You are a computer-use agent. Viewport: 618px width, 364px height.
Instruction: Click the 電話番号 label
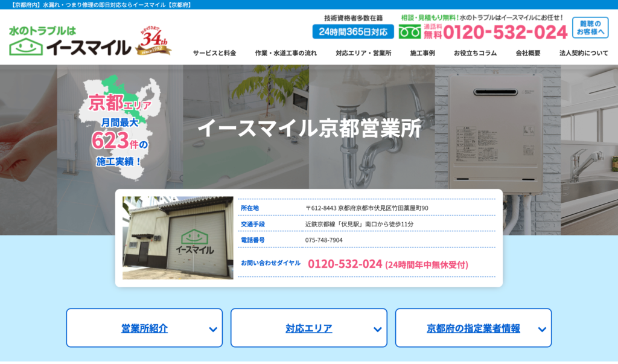[x=253, y=240]
